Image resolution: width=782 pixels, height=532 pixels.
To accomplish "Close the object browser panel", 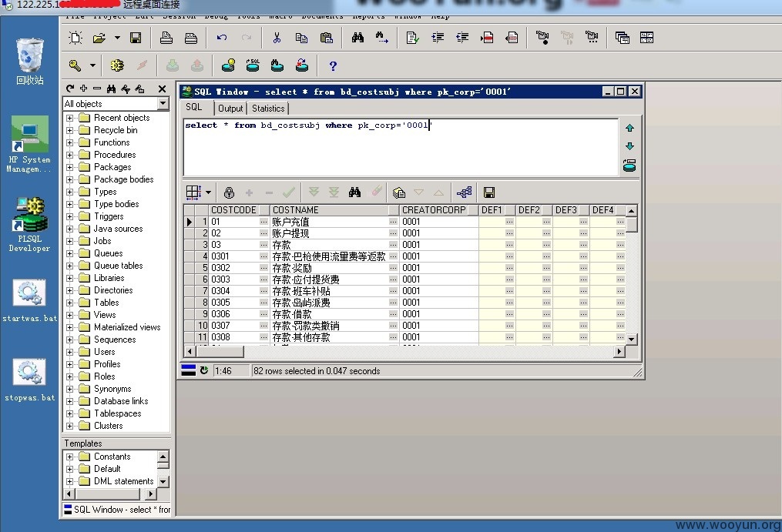I will point(162,89).
